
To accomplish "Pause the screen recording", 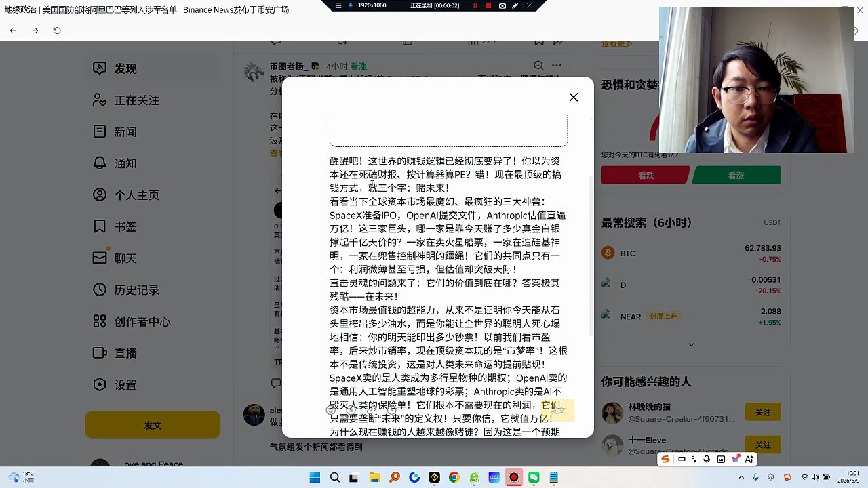I will pos(475,5).
